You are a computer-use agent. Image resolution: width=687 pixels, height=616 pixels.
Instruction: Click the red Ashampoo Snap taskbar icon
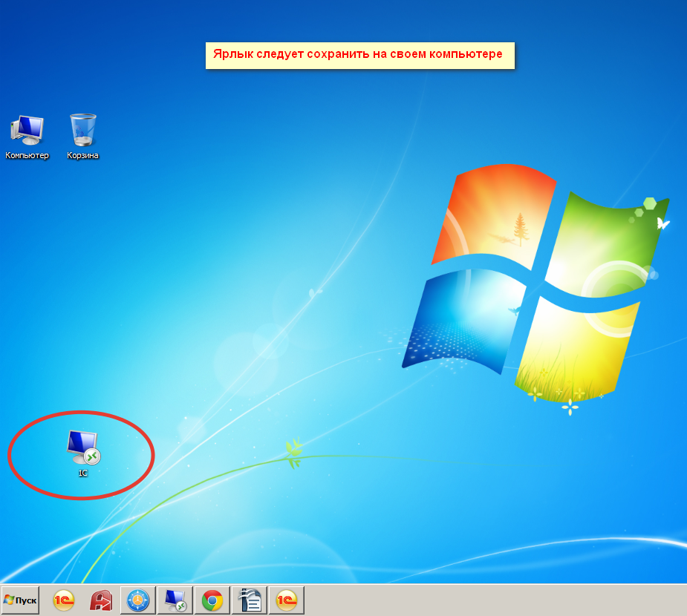pos(101,600)
